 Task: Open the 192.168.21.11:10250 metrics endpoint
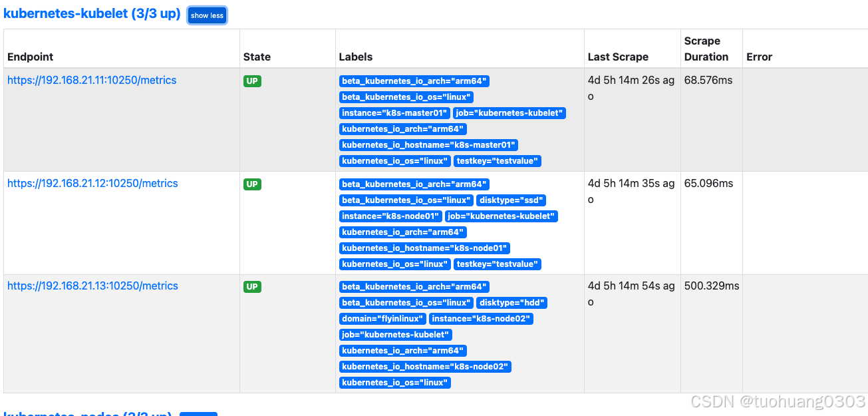coord(92,81)
